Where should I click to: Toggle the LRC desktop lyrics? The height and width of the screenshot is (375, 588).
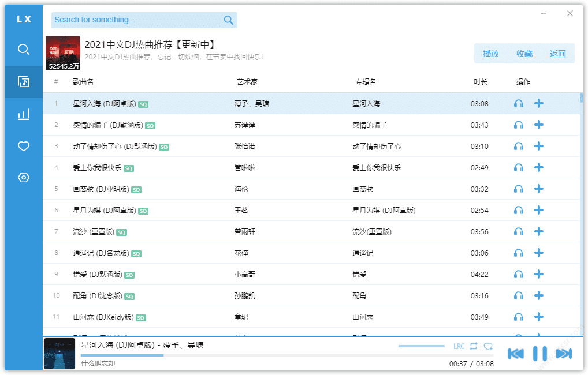(459, 346)
